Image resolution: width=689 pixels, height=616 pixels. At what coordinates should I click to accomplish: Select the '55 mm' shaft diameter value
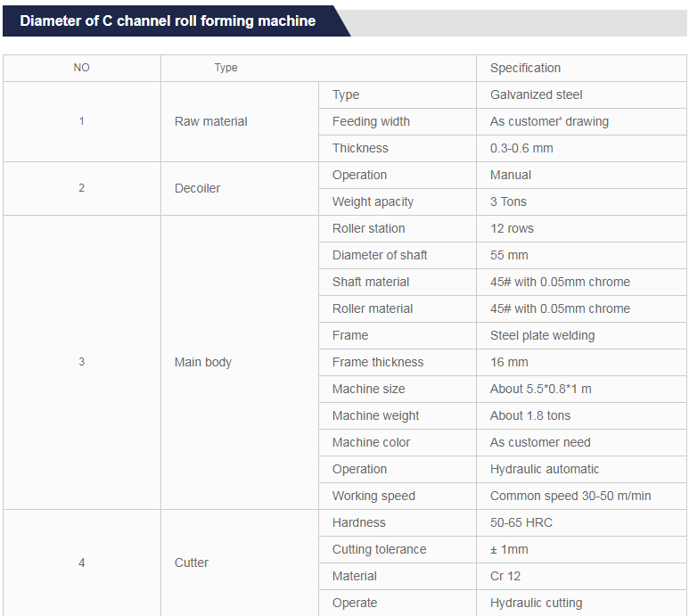(509, 256)
